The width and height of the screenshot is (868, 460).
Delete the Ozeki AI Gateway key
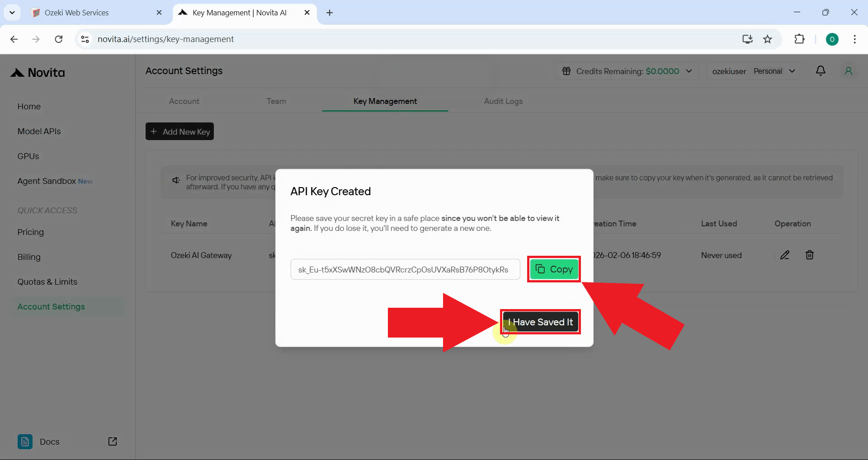click(x=810, y=255)
